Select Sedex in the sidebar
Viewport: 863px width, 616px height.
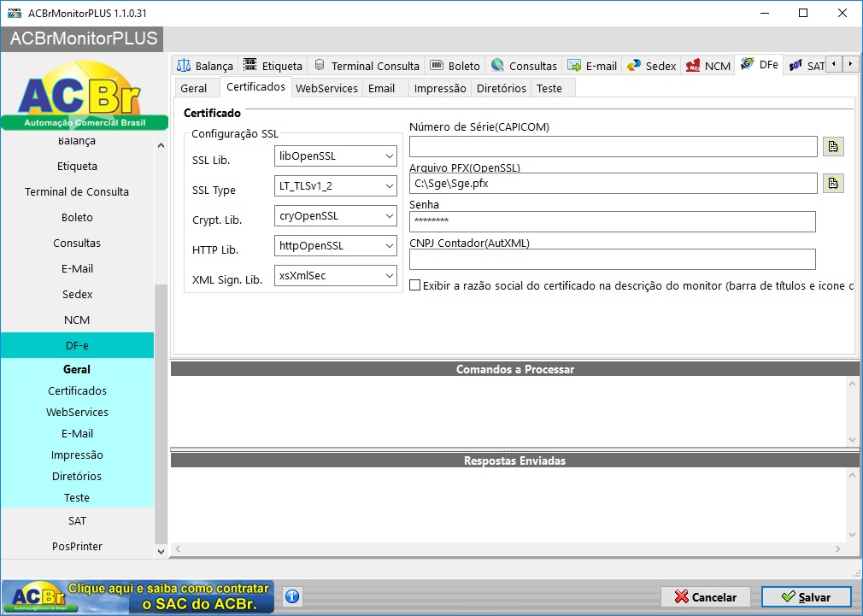(x=77, y=294)
